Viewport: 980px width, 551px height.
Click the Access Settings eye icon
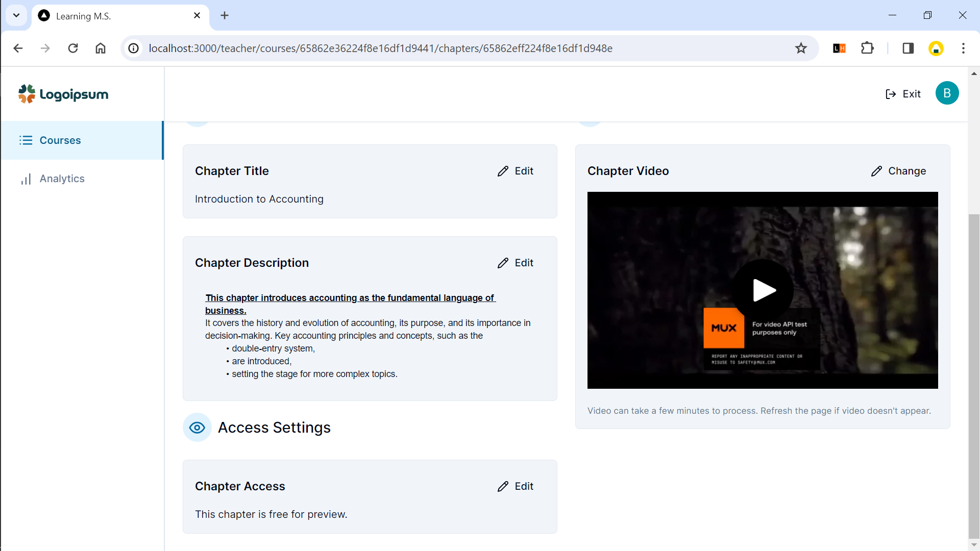pos(197,428)
